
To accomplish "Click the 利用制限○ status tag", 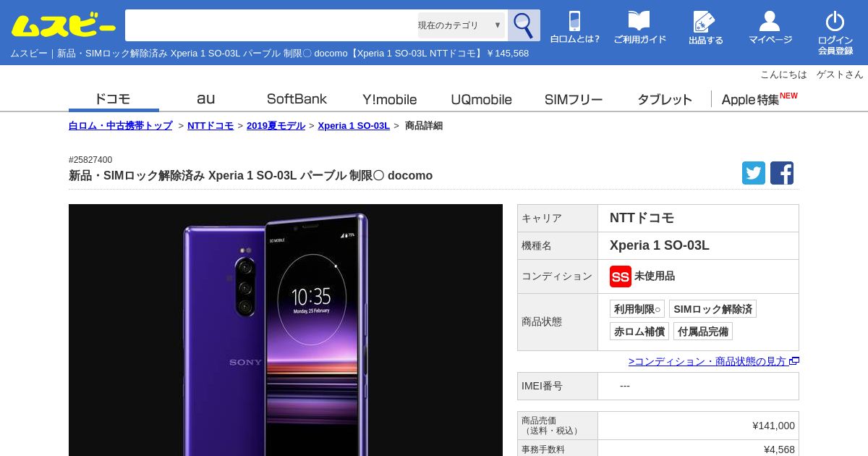I will [637, 309].
